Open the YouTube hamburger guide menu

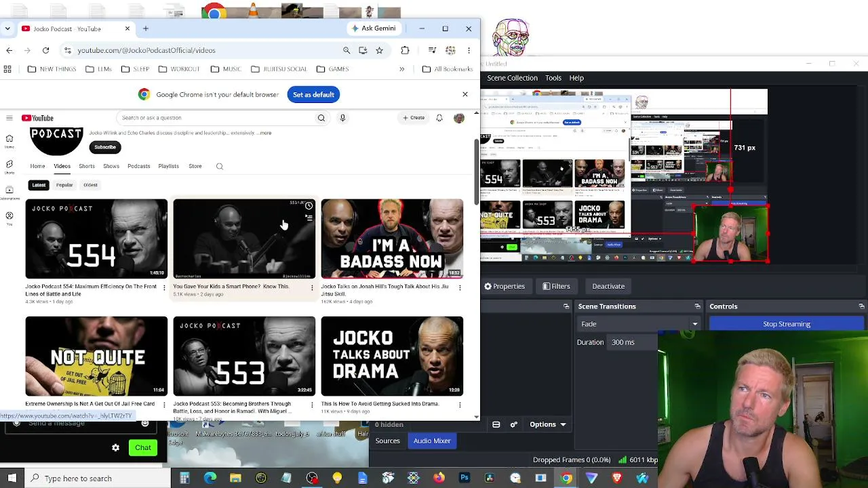[x=9, y=118]
